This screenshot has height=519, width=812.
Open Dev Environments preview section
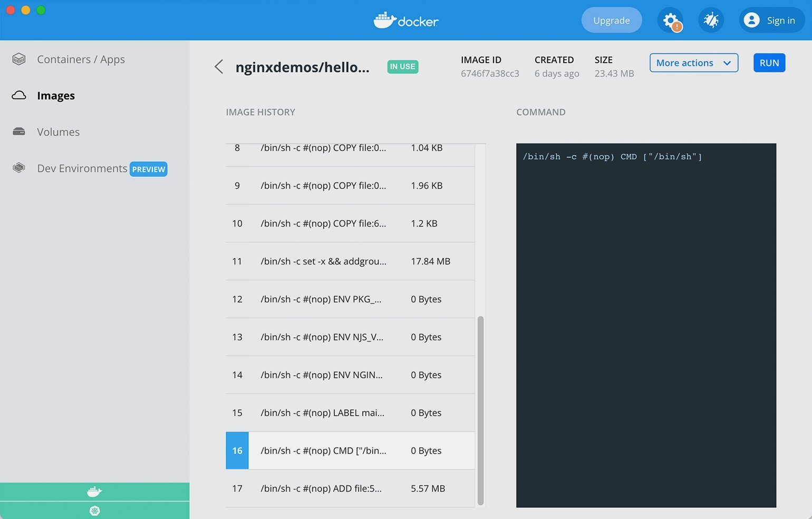click(x=82, y=169)
